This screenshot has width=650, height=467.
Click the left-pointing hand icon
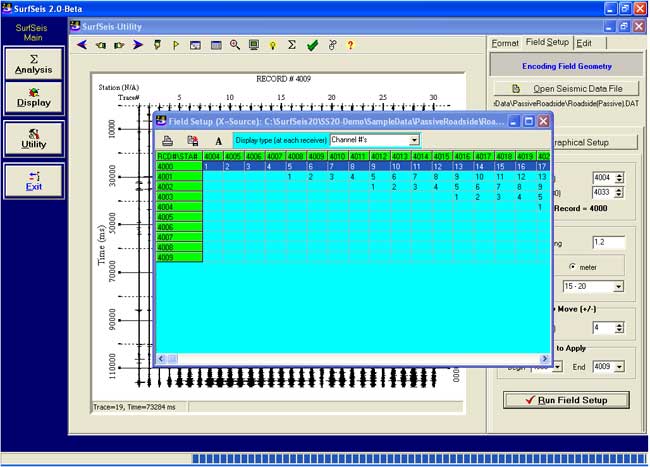(x=101, y=45)
